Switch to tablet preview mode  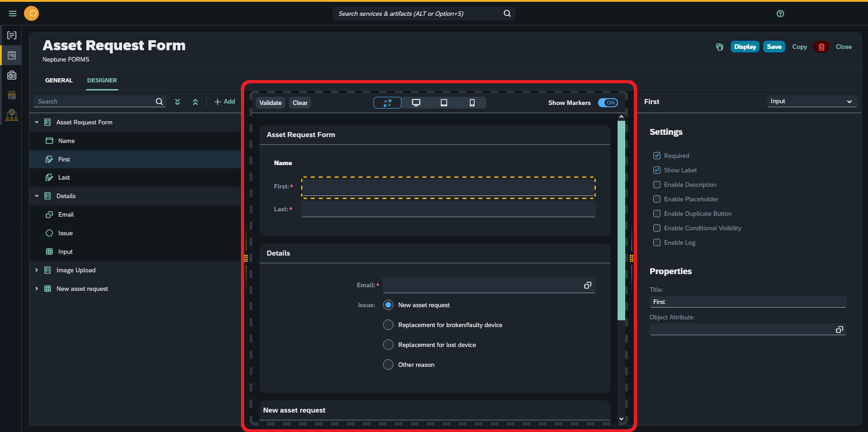443,103
